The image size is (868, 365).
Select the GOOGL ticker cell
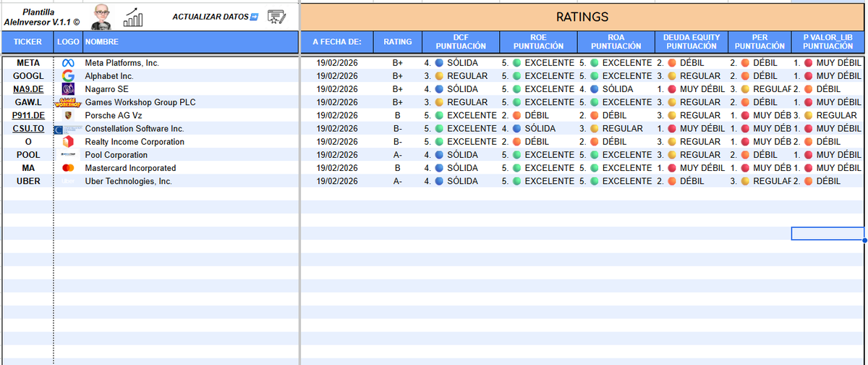[x=27, y=76]
